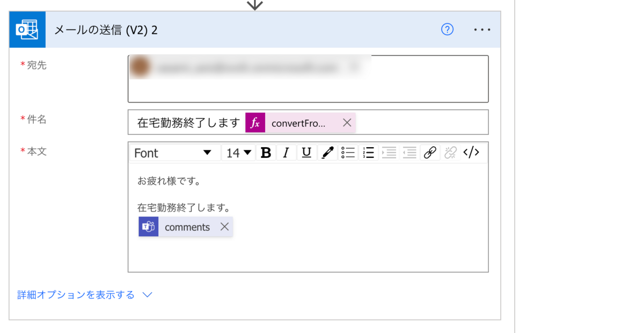
Task: Insert a numbered list in the body
Action: (x=368, y=153)
